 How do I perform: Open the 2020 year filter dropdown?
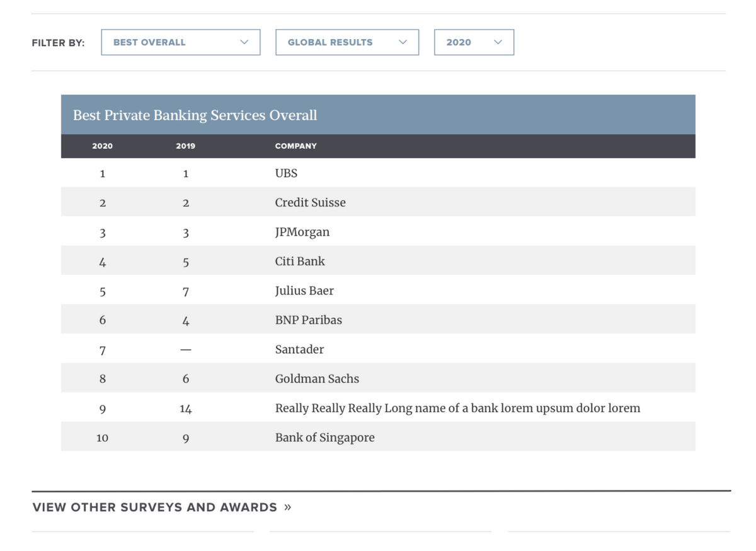(x=474, y=42)
